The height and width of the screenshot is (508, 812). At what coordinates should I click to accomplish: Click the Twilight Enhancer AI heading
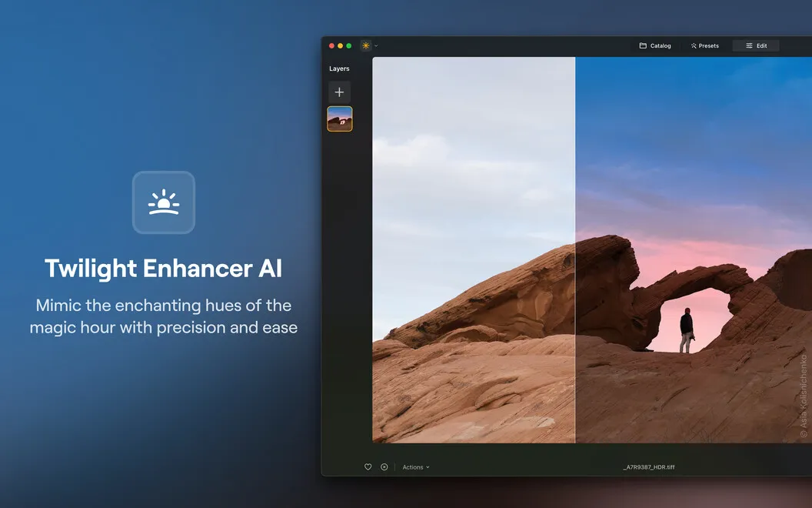pyautogui.click(x=164, y=269)
